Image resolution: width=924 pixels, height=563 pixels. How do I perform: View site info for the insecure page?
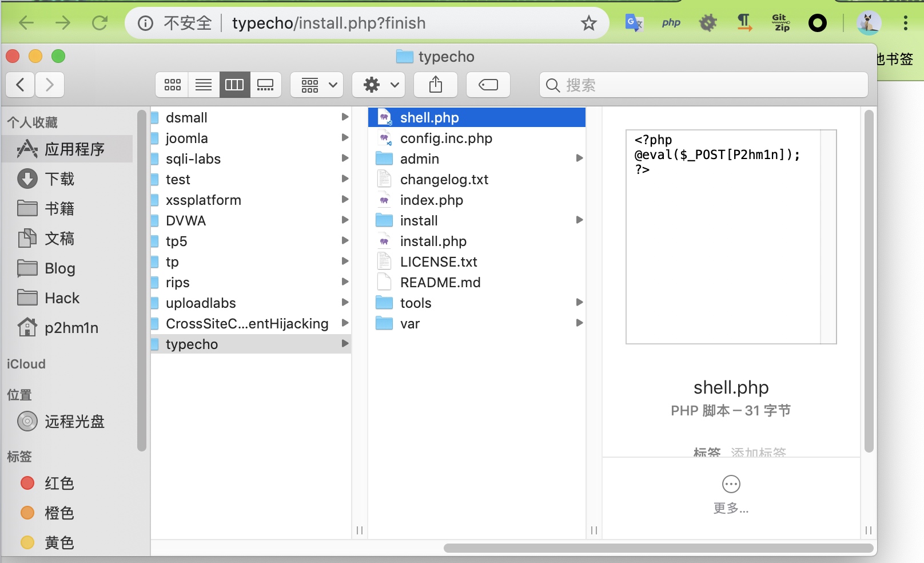click(145, 23)
